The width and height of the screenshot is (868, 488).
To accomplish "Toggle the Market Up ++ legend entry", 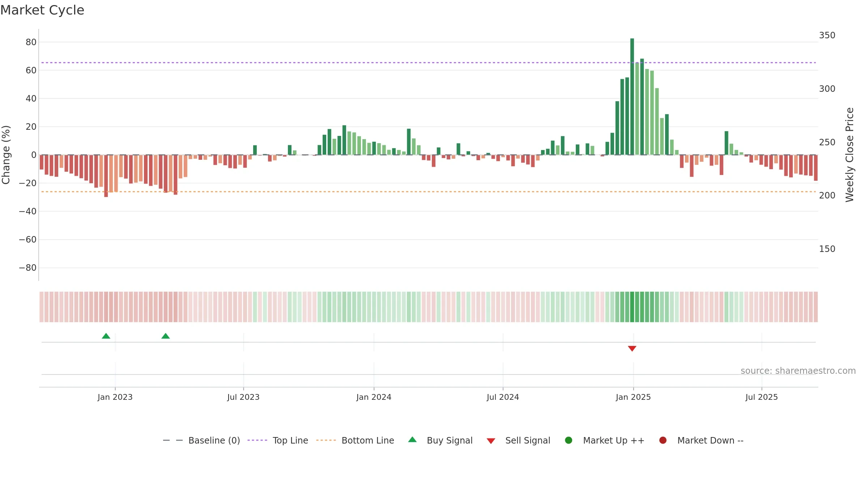I will (604, 441).
